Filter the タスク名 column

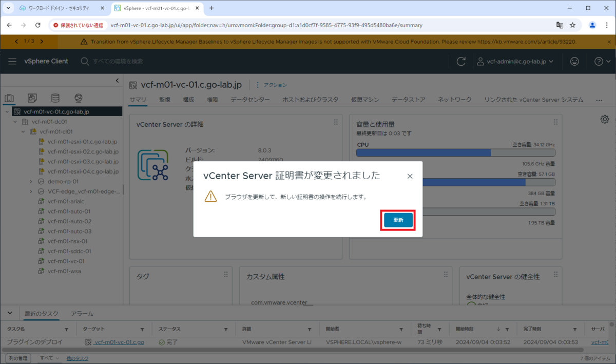pos(66,330)
